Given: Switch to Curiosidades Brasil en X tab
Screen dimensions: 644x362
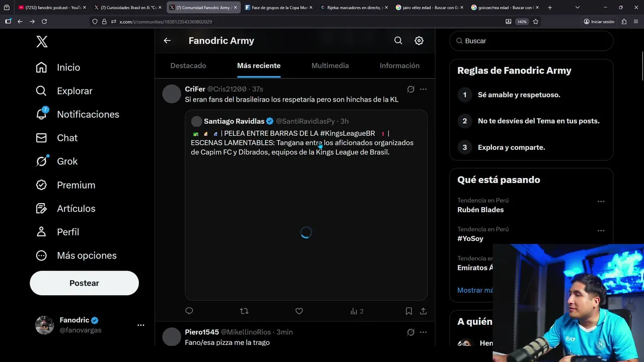Looking at the screenshot, I should 128,8.
